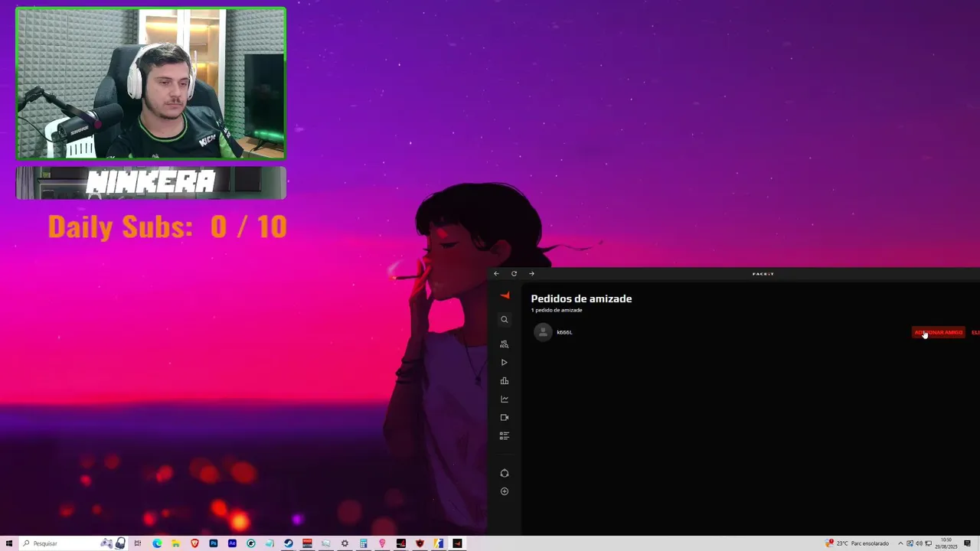Open the video camera sidebar icon

(x=505, y=418)
